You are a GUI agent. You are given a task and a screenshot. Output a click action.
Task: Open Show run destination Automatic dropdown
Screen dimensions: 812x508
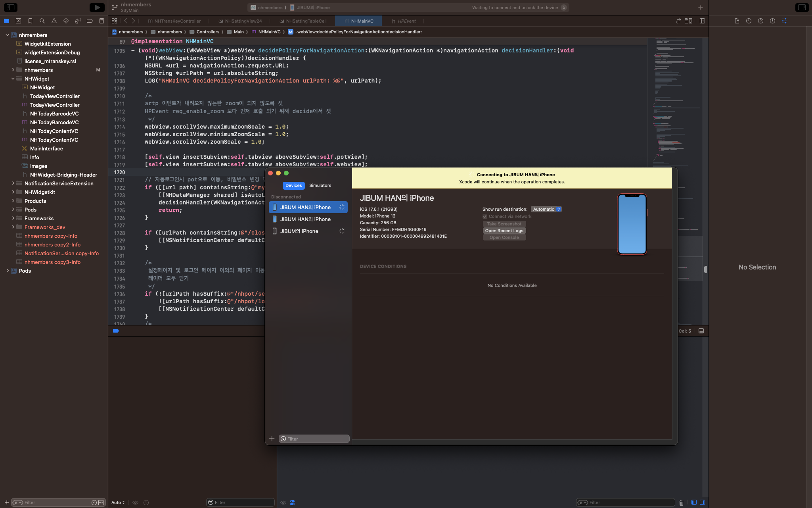pos(546,209)
